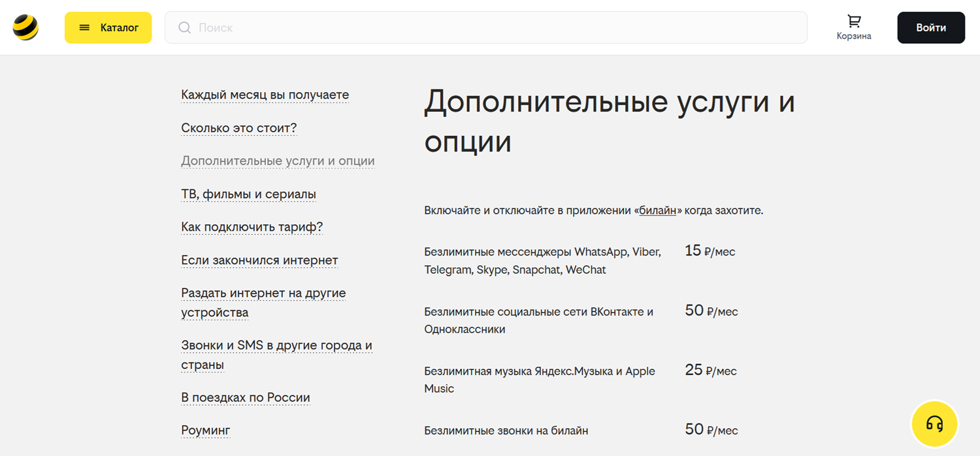Open Если закончился интернет section

click(x=259, y=260)
